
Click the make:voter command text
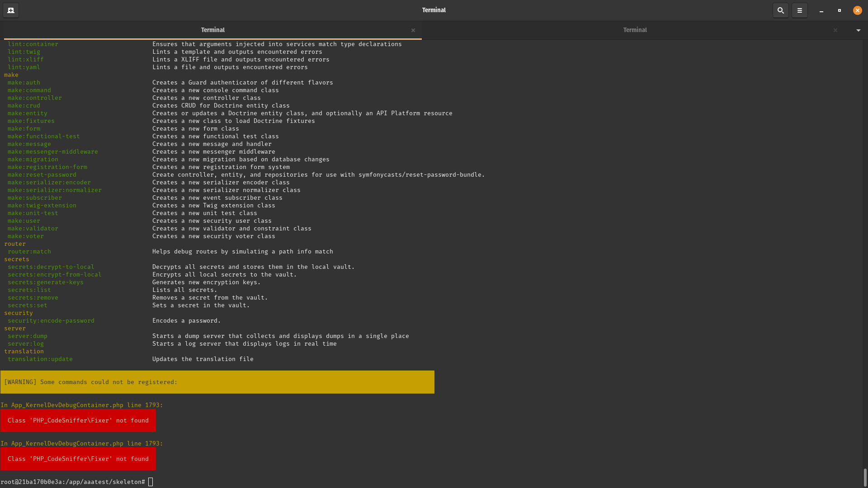[26, 236]
